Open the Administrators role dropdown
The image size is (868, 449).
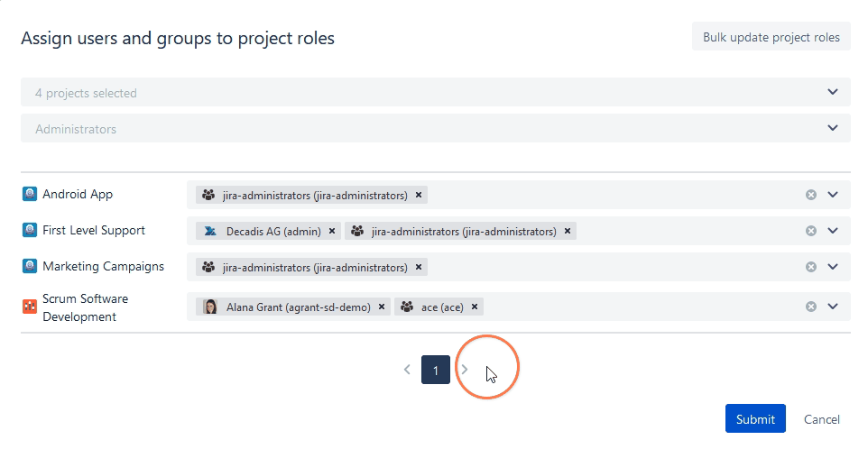pyautogui.click(x=832, y=128)
